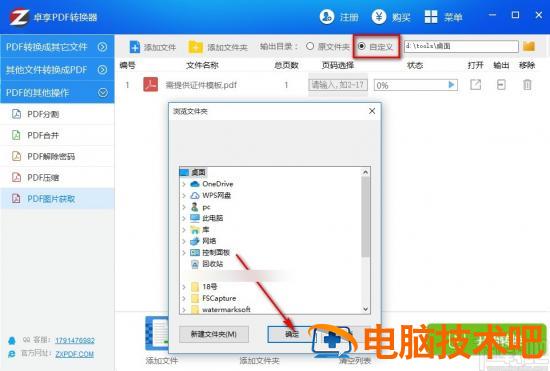Start conversion with the play arrow
Viewport: 550px width, 371px height.
pos(451,85)
